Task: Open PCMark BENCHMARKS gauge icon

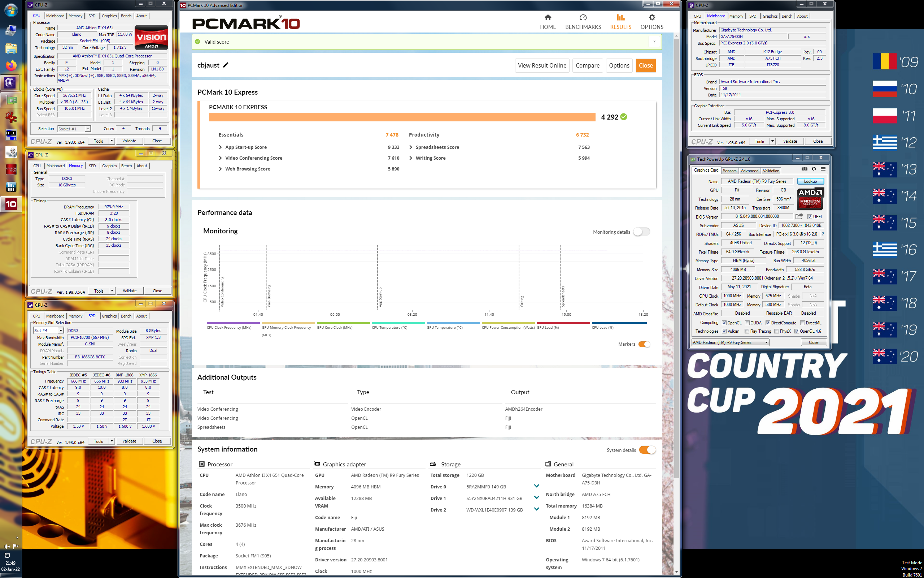Action: point(583,18)
